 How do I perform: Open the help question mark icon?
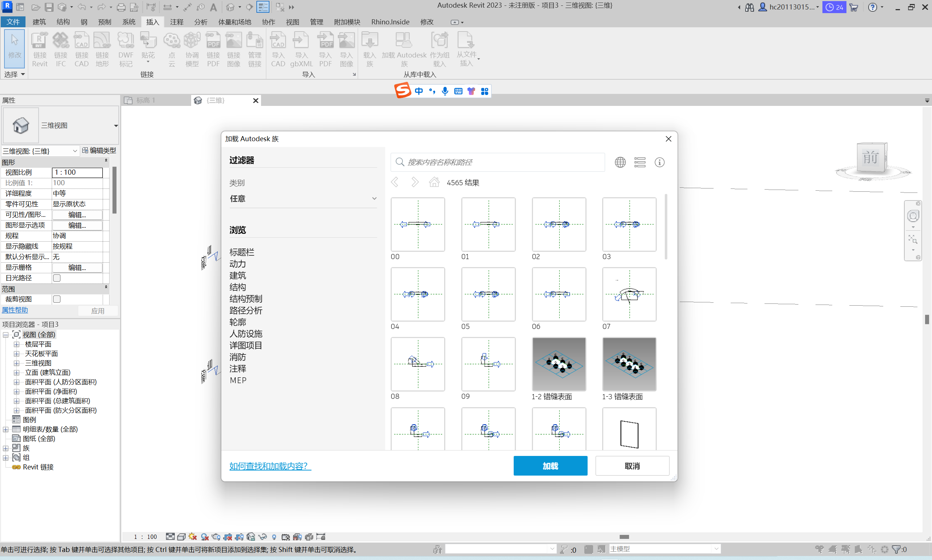(872, 7)
